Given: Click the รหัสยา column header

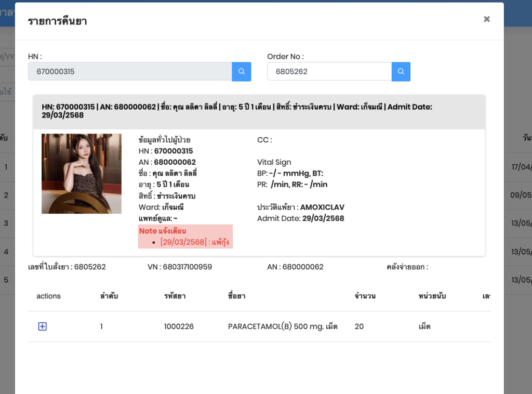Looking at the screenshot, I should click(x=175, y=296).
